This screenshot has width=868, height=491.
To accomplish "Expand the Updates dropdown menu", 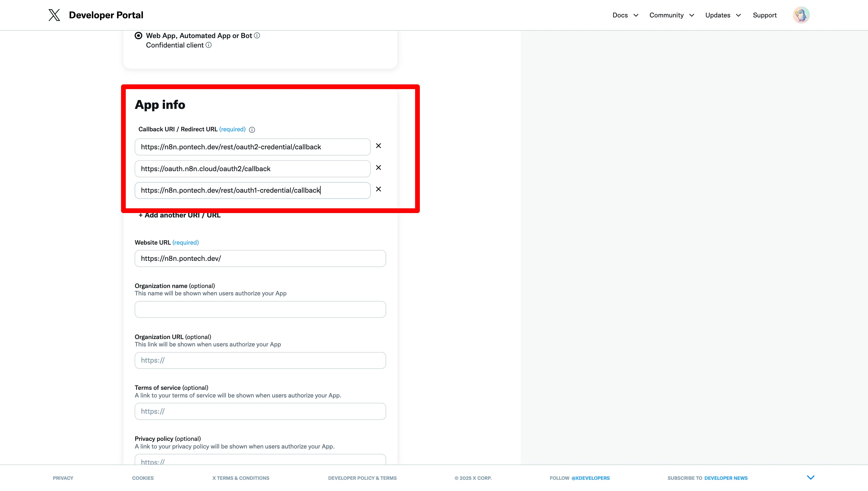I will coord(723,15).
